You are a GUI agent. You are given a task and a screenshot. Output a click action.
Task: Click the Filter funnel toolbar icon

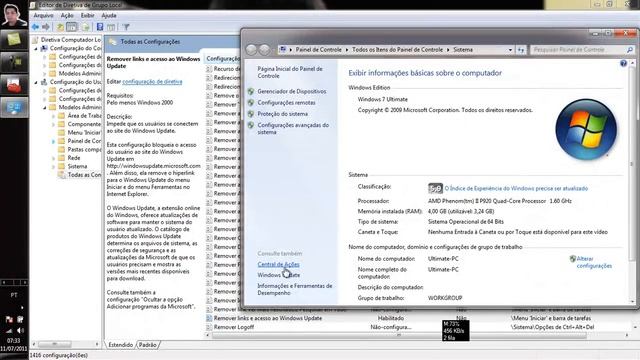(x=126, y=27)
